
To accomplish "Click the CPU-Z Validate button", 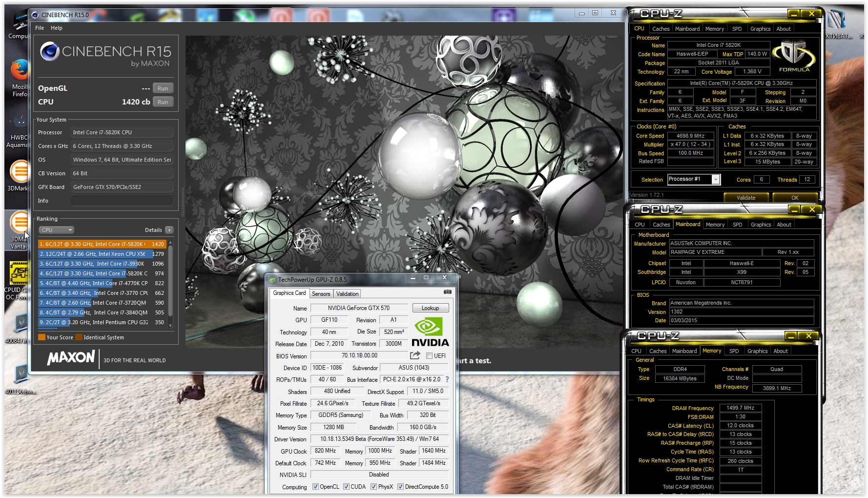I will point(745,198).
